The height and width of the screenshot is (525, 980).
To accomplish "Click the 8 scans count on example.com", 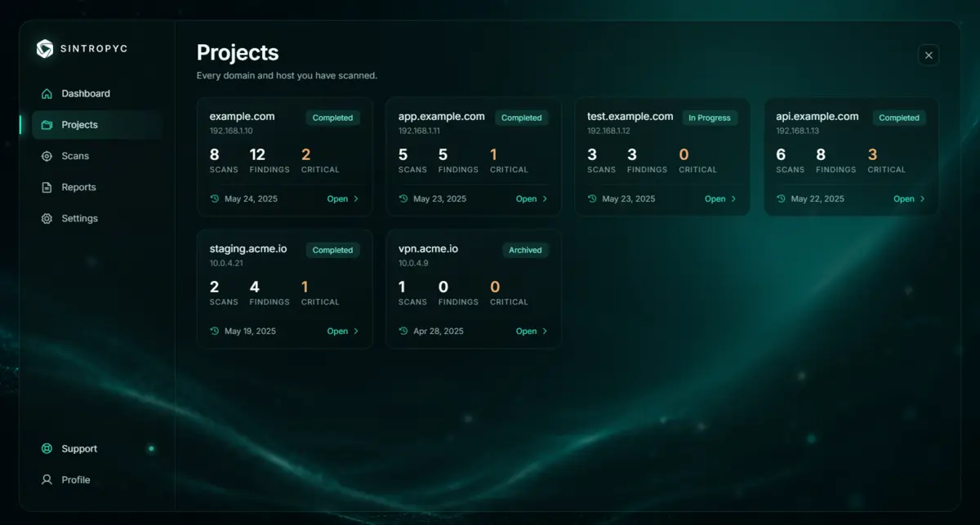I will pos(215,154).
